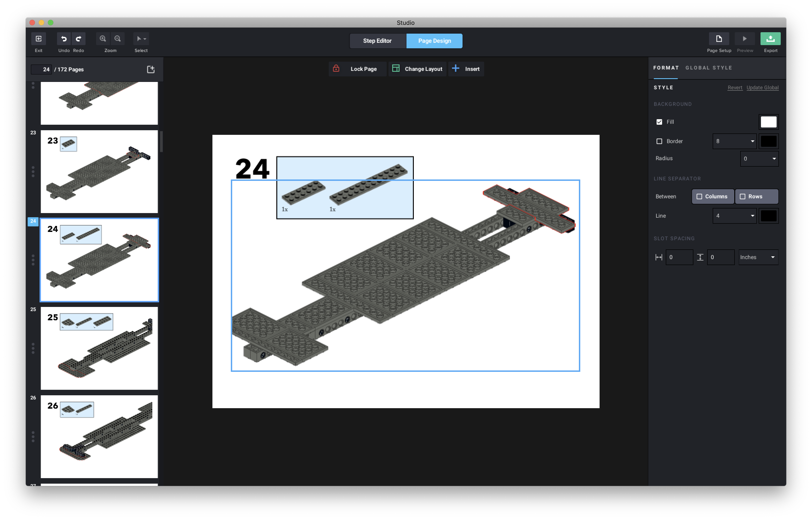Zoom in with the magnifier plus icon
Screen dimensions: 812x520
click(x=103, y=39)
